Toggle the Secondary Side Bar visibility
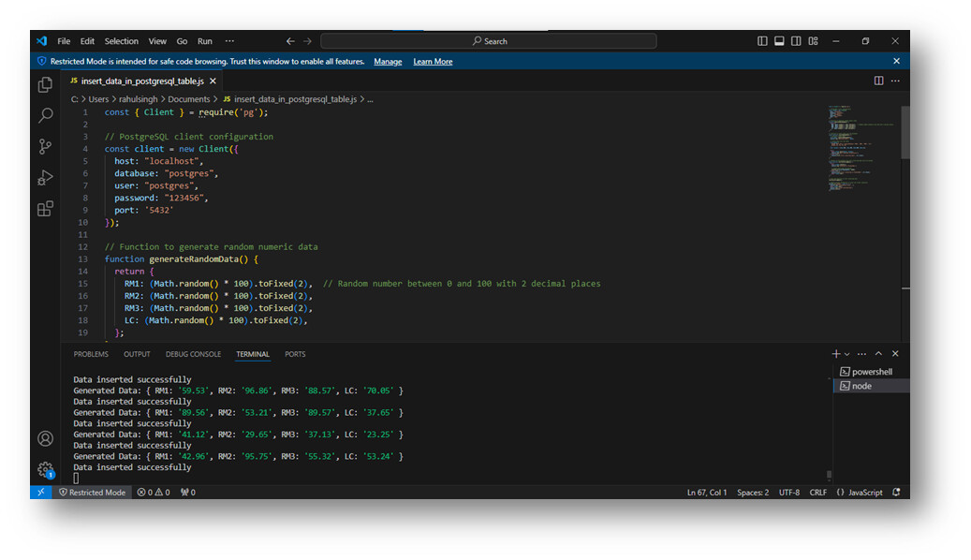 point(797,40)
